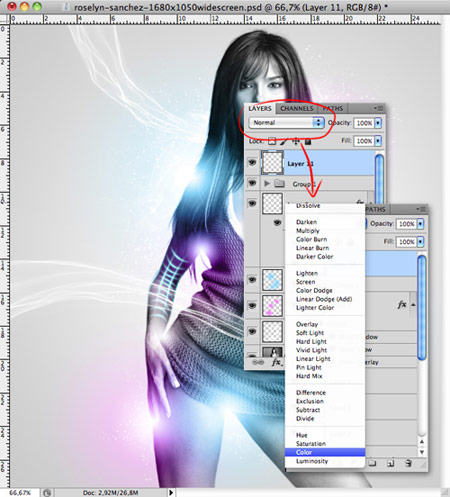450x497 pixels.
Task: Select the Overlay blend mode
Action: pyautogui.click(x=307, y=324)
